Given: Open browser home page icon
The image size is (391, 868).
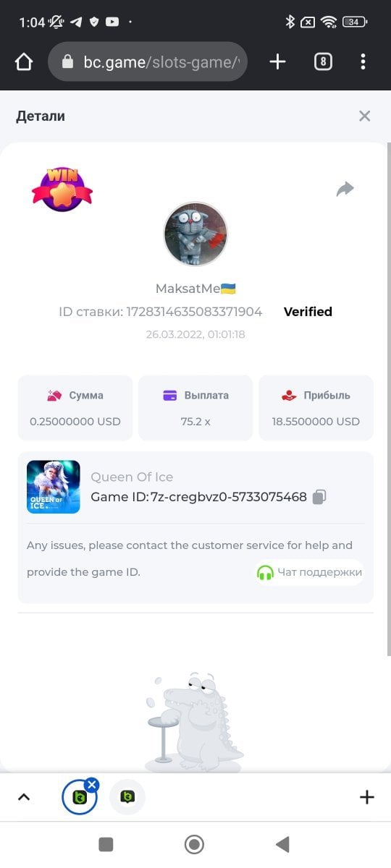Looking at the screenshot, I should coord(24,62).
